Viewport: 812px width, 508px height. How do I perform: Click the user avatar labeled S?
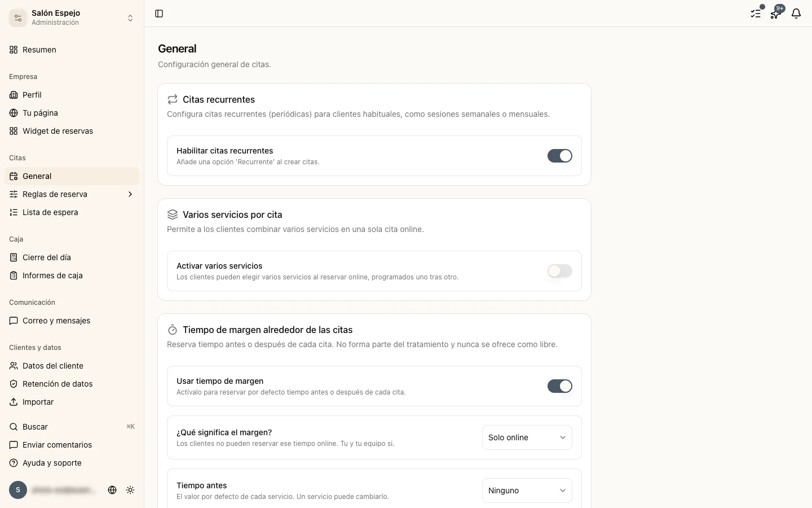click(x=18, y=490)
